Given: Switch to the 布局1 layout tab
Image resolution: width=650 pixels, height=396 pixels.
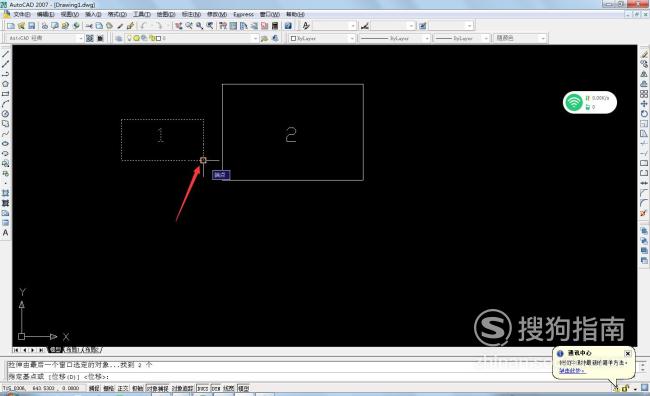Looking at the screenshot, I should [73, 350].
